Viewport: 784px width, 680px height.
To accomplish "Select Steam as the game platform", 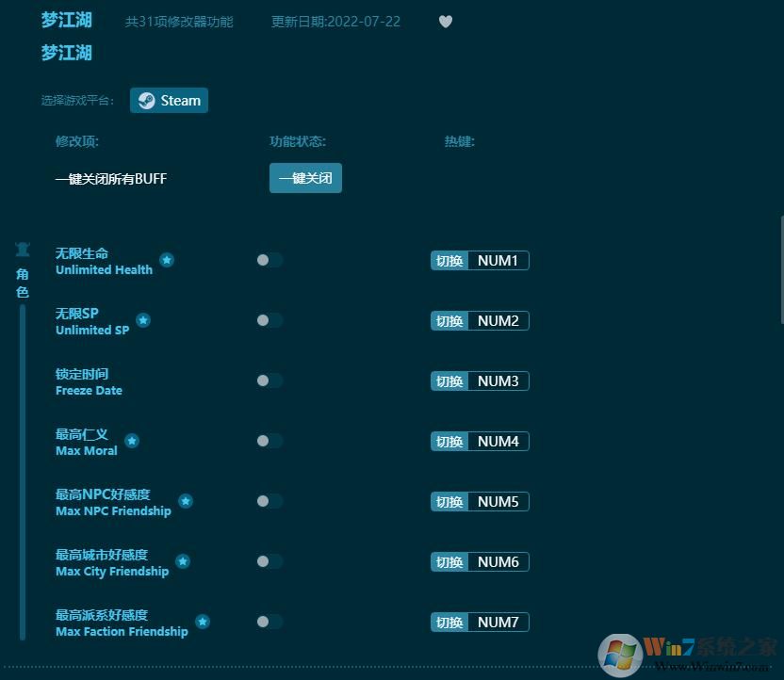I will tap(169, 100).
